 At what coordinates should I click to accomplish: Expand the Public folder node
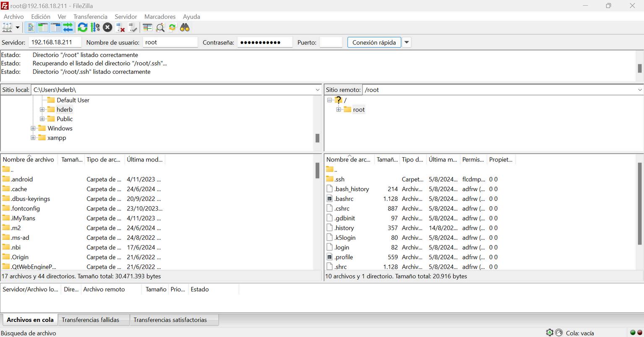point(42,119)
